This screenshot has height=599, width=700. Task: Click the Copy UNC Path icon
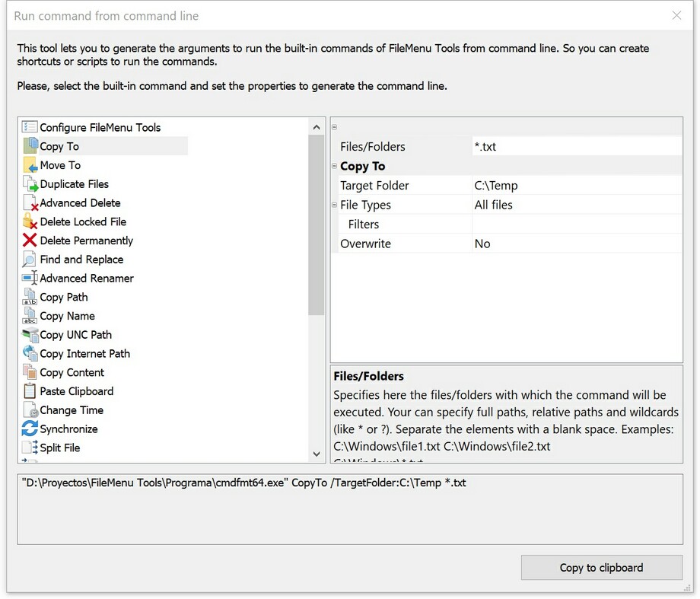[30, 335]
